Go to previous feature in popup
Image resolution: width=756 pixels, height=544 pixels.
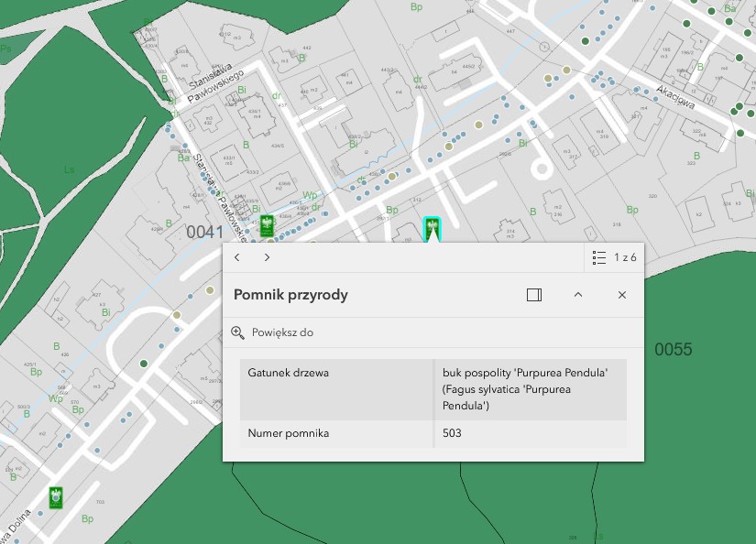click(237, 257)
